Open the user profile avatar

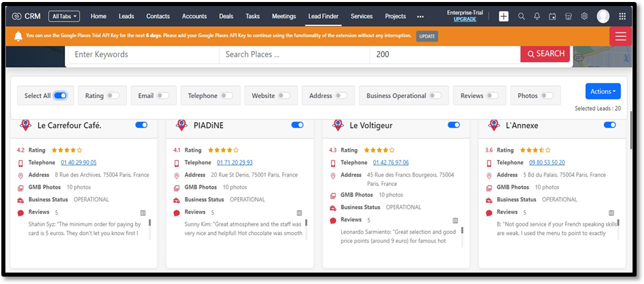click(603, 16)
